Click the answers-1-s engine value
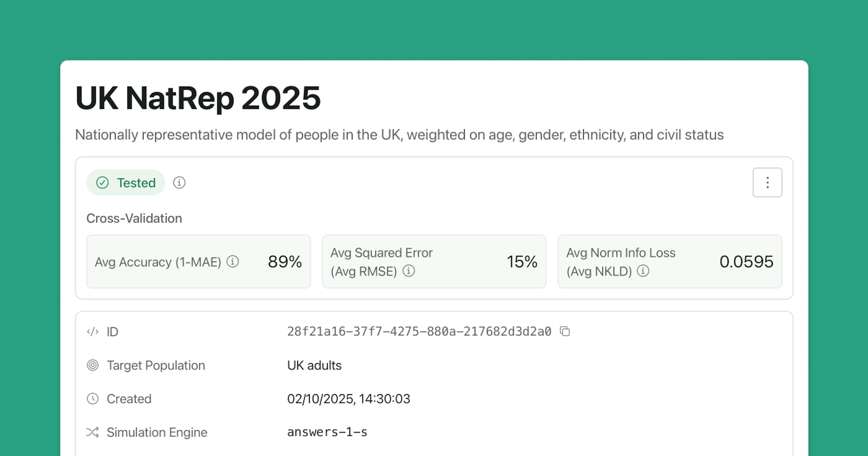868x456 pixels. coord(327,432)
